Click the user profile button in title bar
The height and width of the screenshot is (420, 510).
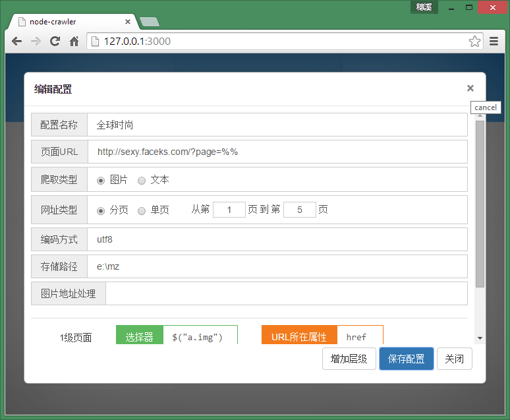[x=424, y=7]
